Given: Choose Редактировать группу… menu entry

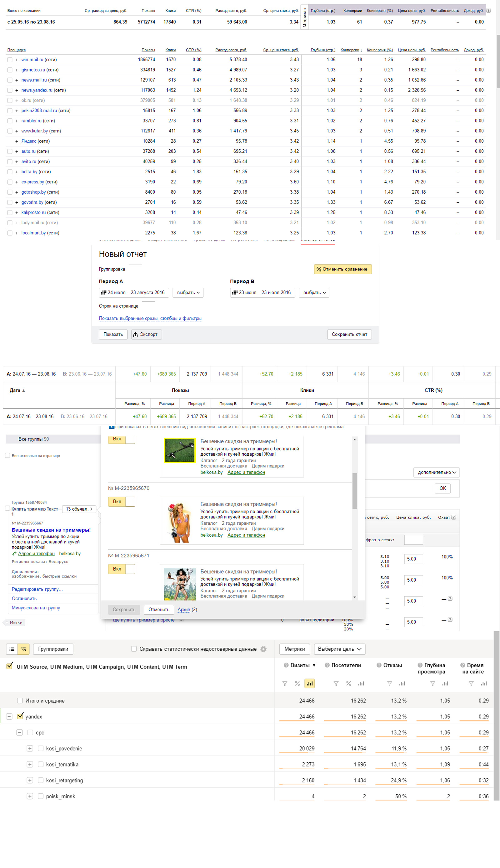Looking at the screenshot, I should [37, 589].
